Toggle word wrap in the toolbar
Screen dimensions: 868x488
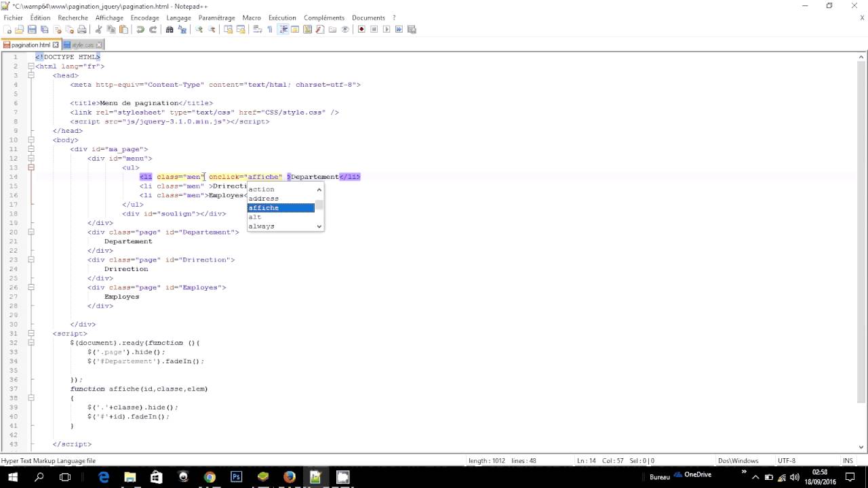click(x=258, y=29)
